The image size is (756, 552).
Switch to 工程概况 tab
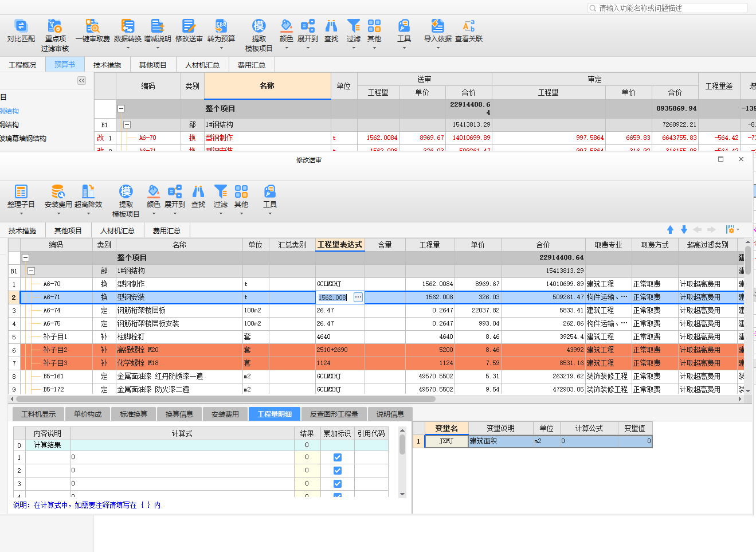[x=22, y=65]
